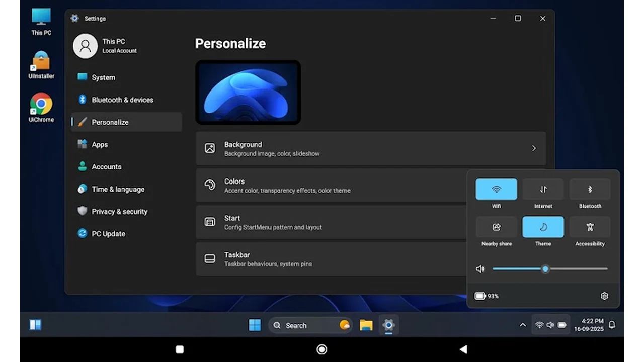The height and width of the screenshot is (362, 644).
Task: Toggle Nearby share tile
Action: [497, 227]
